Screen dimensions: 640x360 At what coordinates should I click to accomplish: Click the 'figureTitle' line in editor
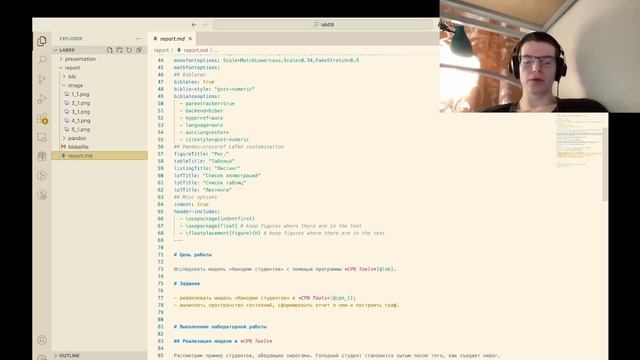point(201,154)
